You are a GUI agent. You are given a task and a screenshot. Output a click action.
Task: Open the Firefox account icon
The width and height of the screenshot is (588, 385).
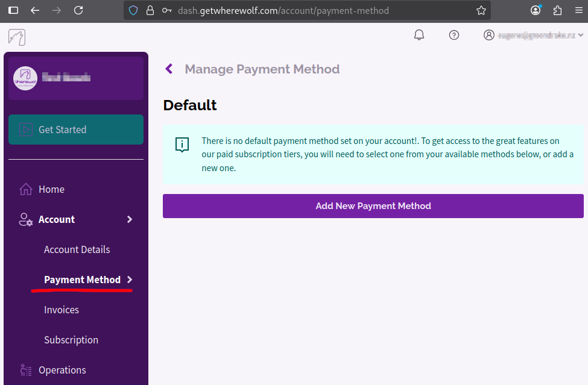click(536, 10)
